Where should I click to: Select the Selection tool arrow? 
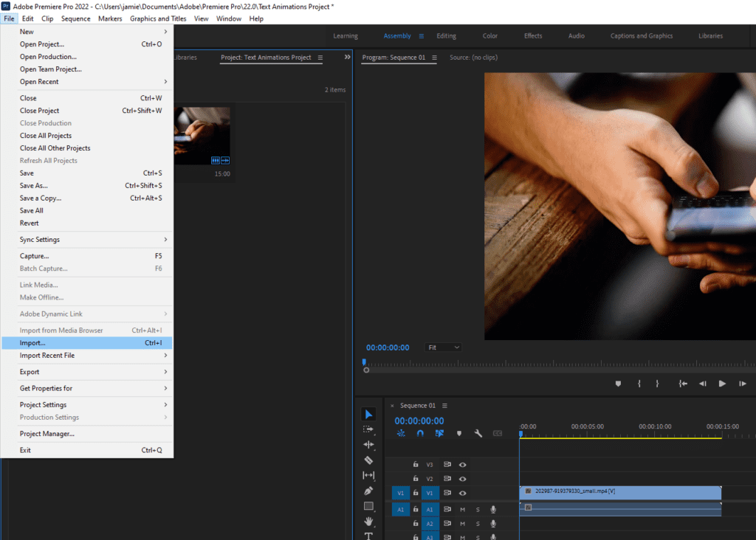pos(369,415)
